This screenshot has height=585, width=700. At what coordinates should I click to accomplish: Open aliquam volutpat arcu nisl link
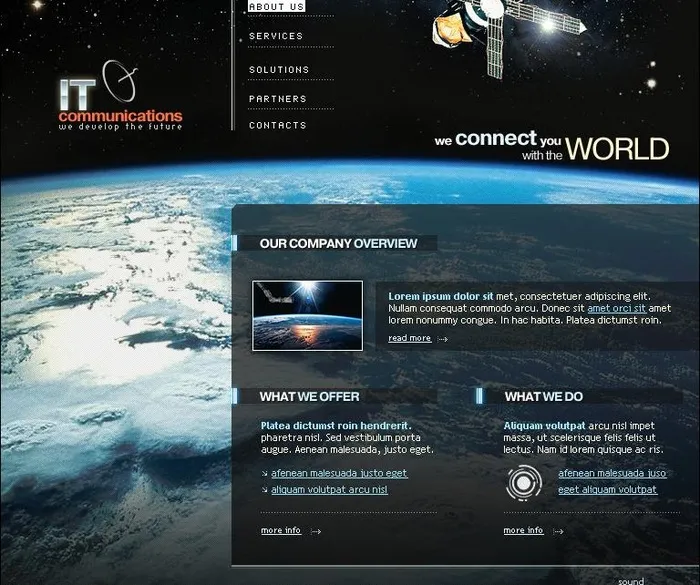(329, 490)
